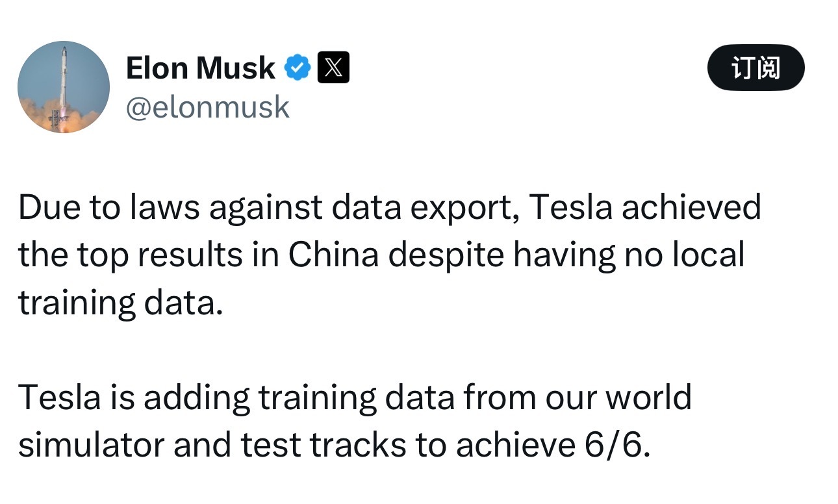Click the first paragraph about data export
838x504 pixels.
pyautogui.click(x=390, y=255)
